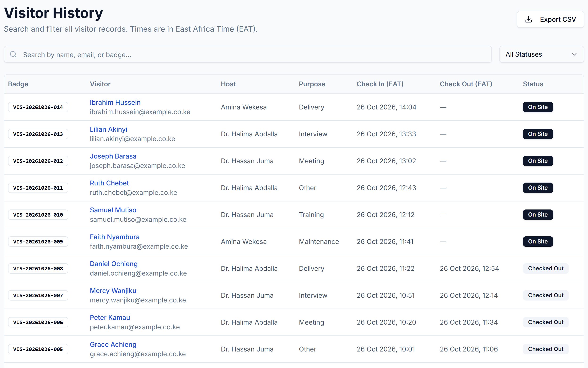Click the Status column header

(x=533, y=84)
